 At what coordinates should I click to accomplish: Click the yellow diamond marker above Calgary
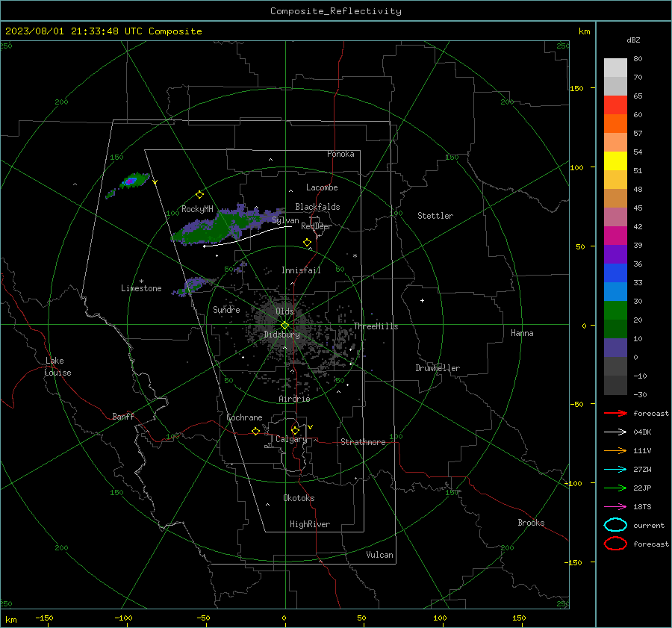295,430
